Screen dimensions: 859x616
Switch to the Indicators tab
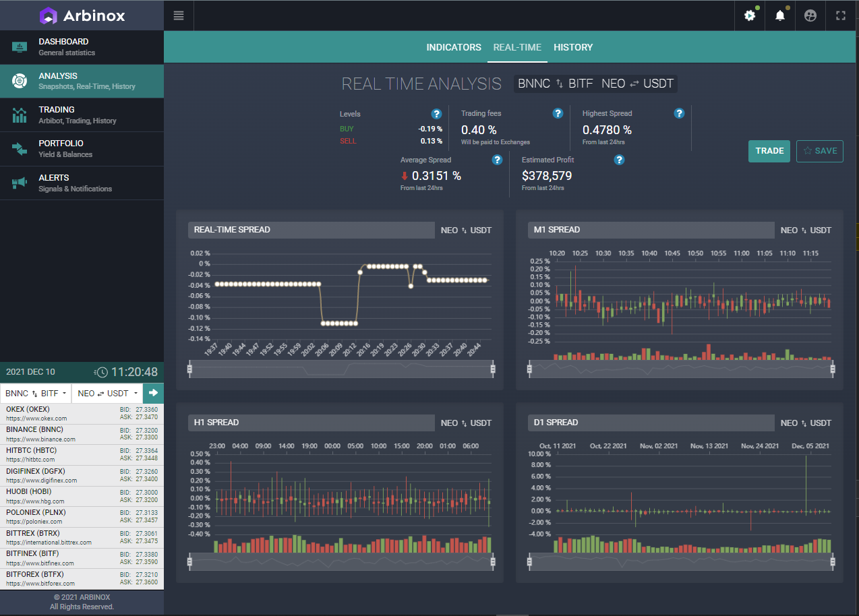point(454,47)
